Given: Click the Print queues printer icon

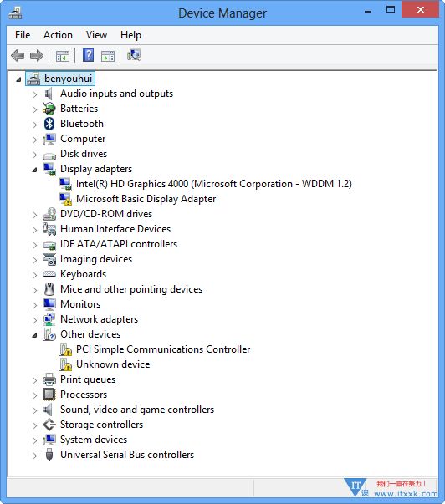Looking at the screenshot, I should [49, 379].
